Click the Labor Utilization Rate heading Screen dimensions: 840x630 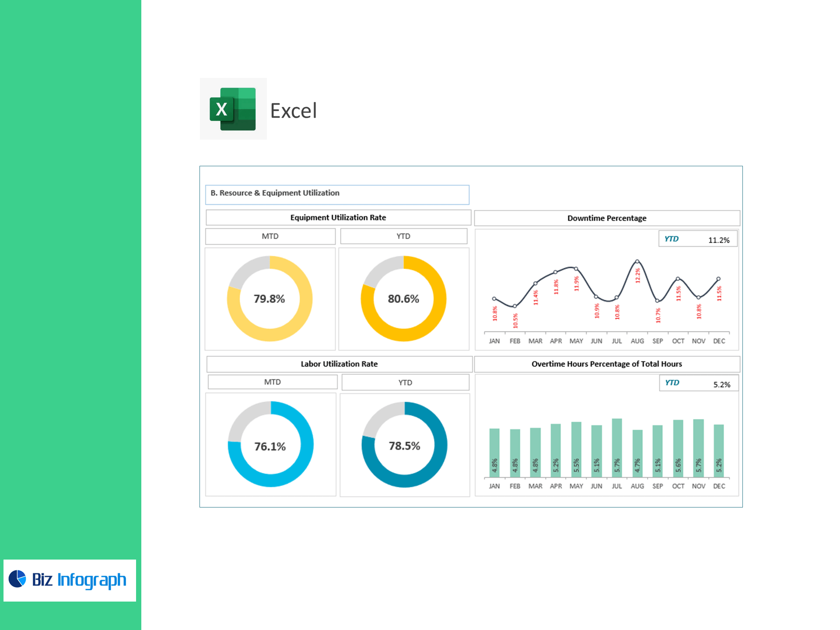point(339,364)
